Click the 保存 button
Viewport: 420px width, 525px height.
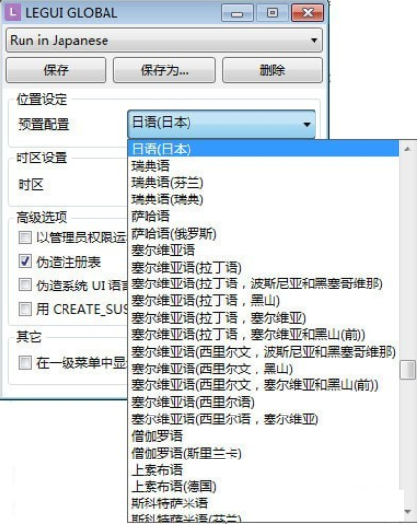point(56,70)
